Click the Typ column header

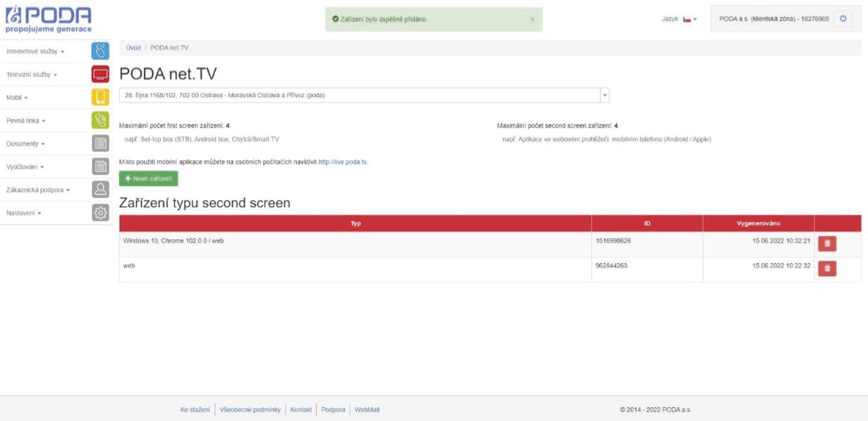[355, 223]
